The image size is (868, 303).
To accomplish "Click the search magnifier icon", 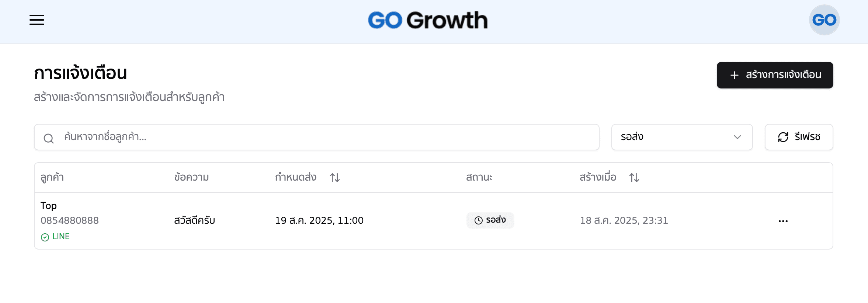I will tap(49, 138).
